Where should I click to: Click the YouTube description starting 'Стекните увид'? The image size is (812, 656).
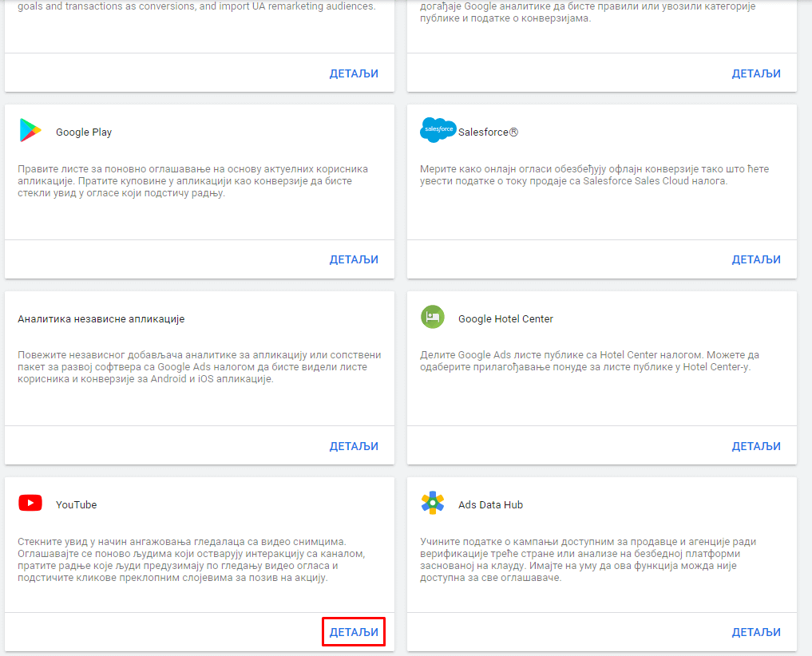192,559
